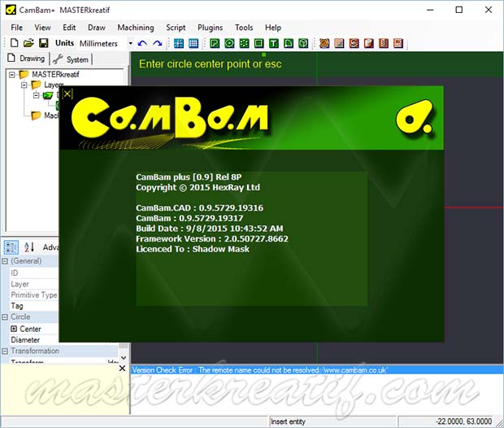Click the property grid scroll down arrow
504x428 pixels.
(x=124, y=358)
